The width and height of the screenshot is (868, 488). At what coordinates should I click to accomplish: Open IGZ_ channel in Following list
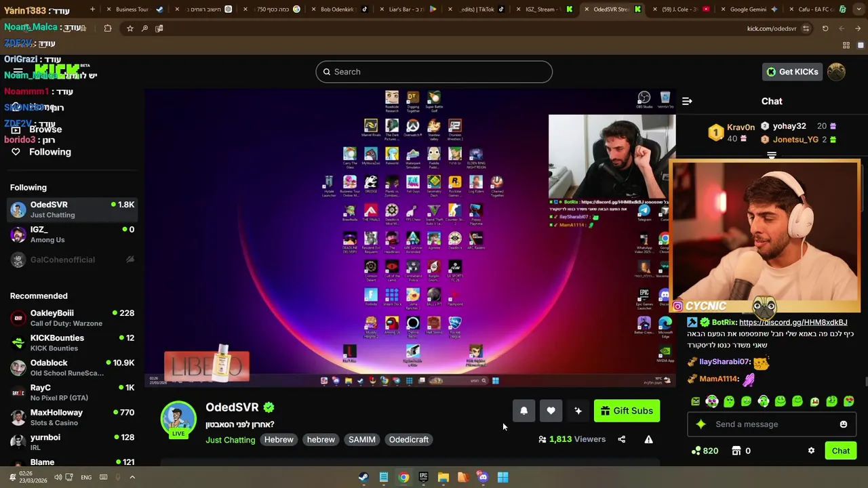click(73, 235)
